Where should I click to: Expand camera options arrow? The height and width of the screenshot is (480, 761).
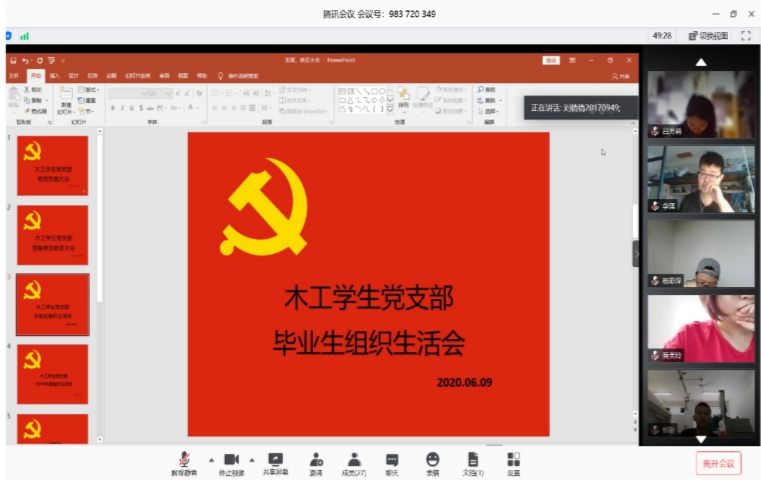tap(252, 460)
